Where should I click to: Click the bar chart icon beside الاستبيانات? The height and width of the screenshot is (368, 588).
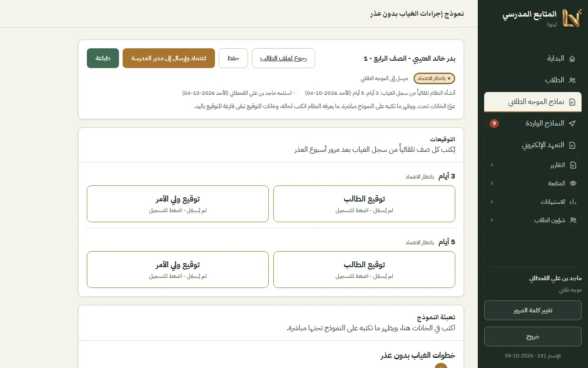tap(573, 201)
